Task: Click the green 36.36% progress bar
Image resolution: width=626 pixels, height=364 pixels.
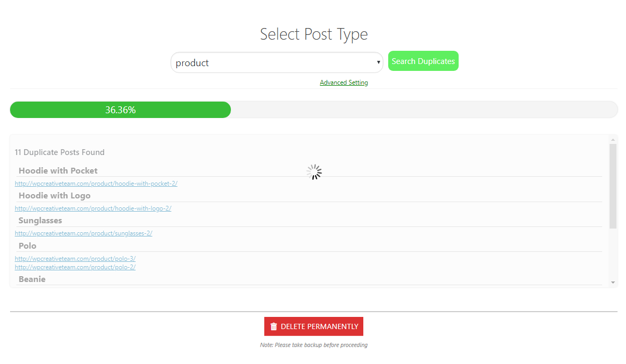Action: point(120,110)
